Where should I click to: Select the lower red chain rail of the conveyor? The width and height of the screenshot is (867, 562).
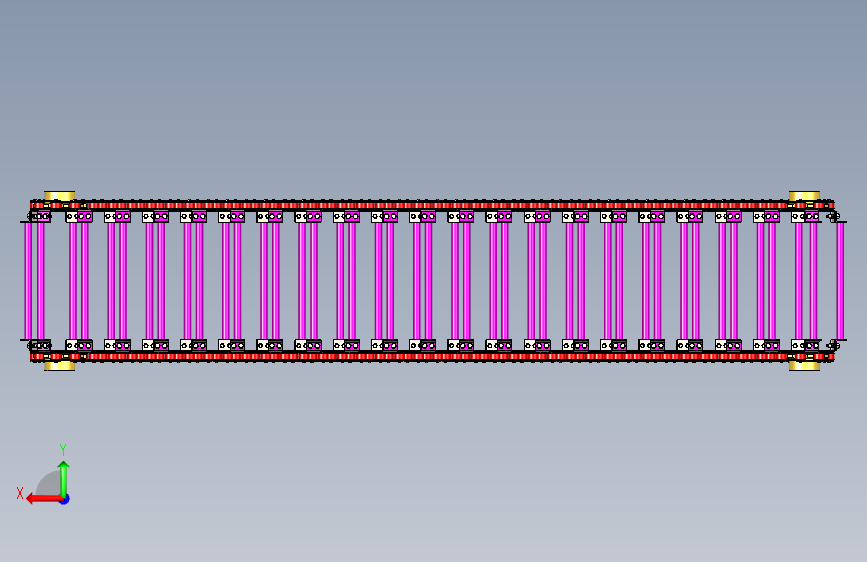[432, 357]
